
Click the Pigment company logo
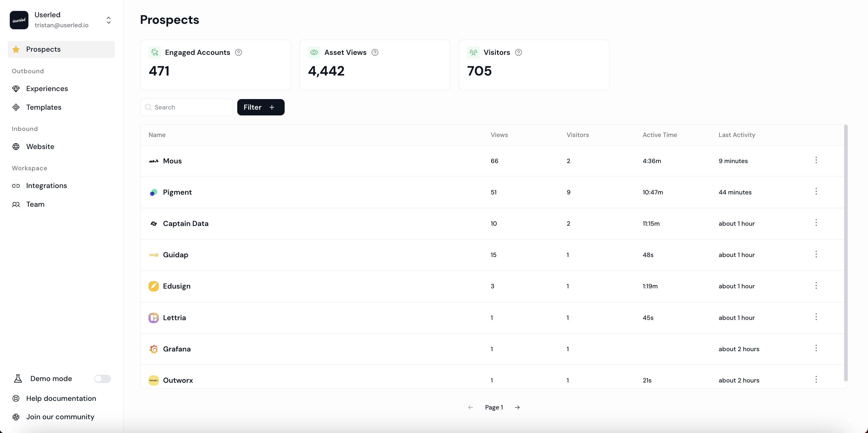(154, 192)
